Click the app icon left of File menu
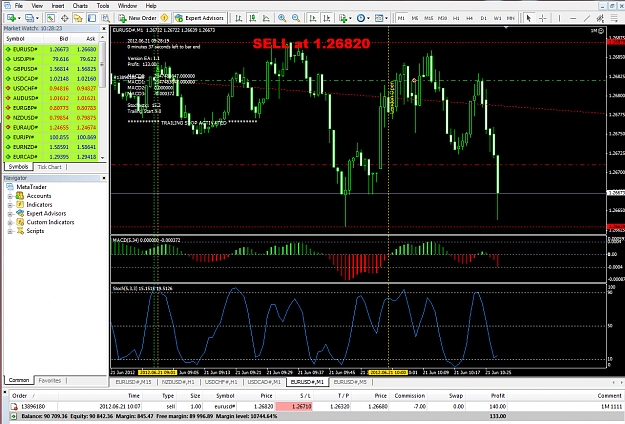Viewport: 625px width, 424px height. click(x=7, y=6)
